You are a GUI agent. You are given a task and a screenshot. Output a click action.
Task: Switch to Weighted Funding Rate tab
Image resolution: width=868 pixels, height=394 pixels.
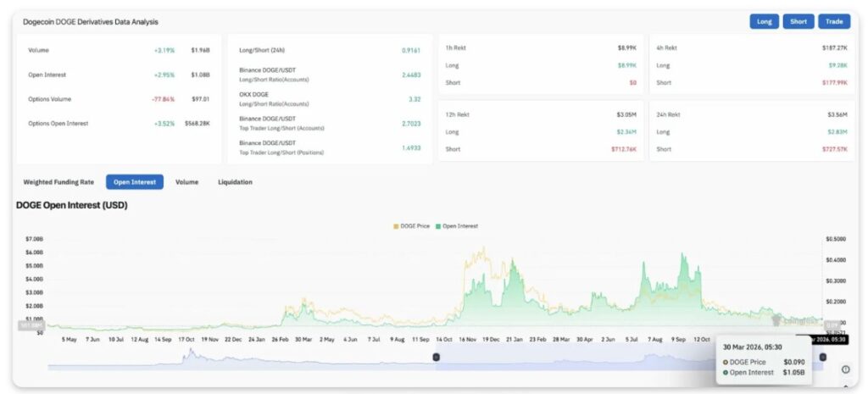(58, 182)
